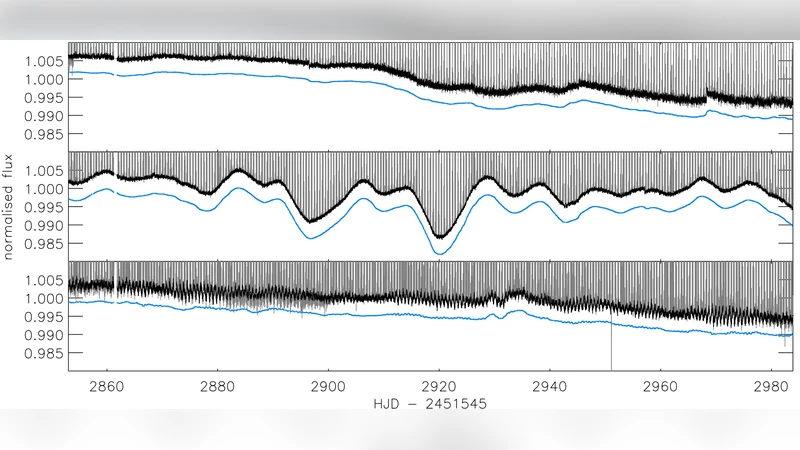Select the 0.990 tick label in middle panel

tap(43, 226)
